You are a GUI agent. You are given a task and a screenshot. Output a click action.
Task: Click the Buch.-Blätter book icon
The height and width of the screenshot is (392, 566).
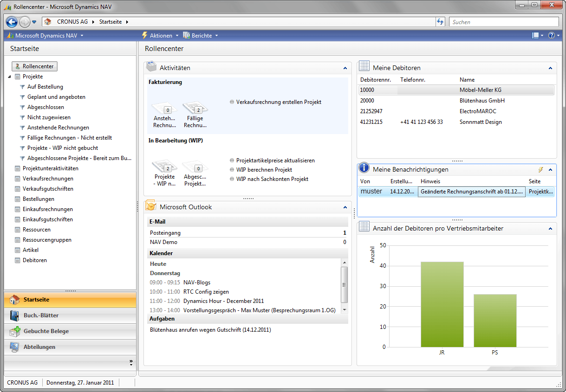(x=15, y=315)
